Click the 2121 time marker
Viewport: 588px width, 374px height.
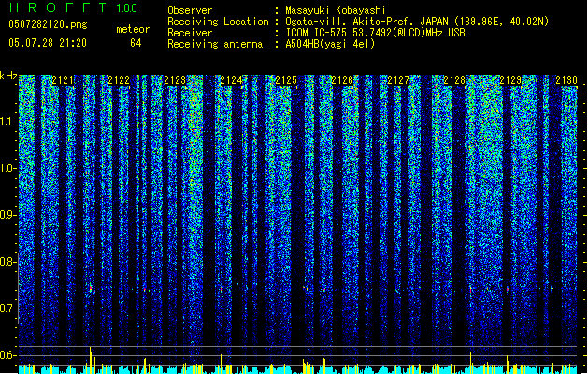coord(63,80)
